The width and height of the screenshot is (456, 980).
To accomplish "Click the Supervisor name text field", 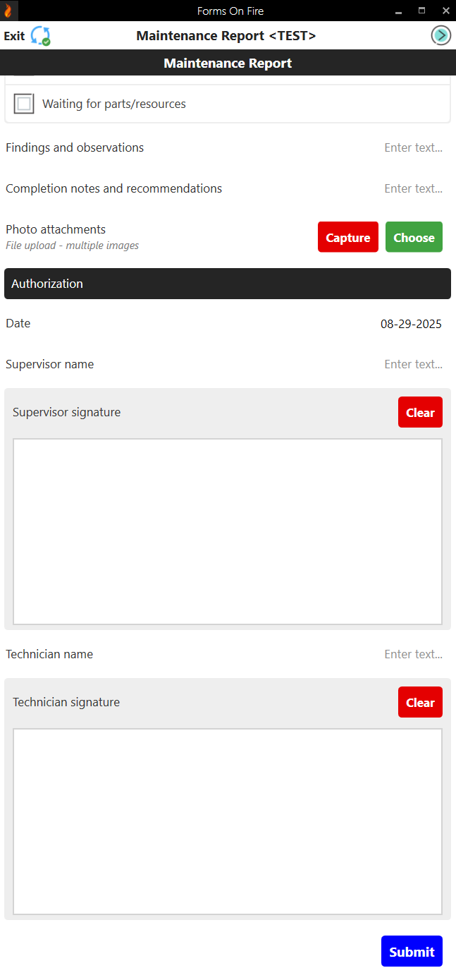I will click(x=413, y=364).
